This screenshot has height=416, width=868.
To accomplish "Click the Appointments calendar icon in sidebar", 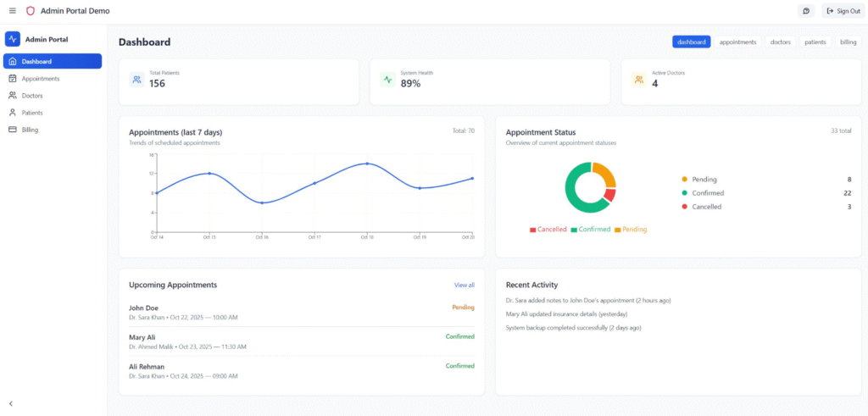I will [x=13, y=79].
